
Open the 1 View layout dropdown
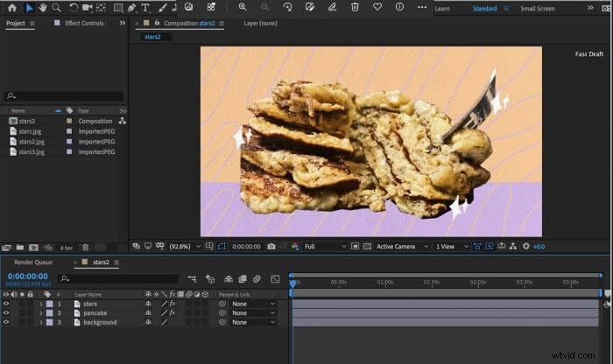pos(452,247)
